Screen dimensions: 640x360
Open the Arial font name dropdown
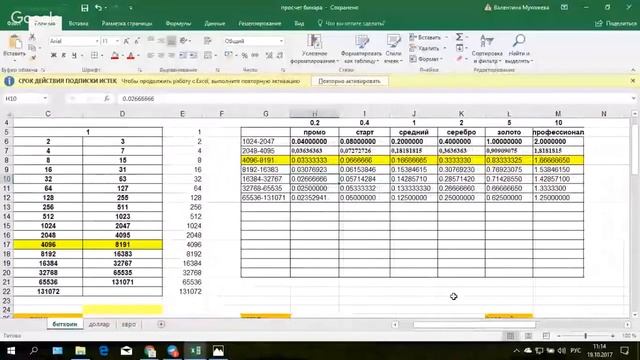pos(97,41)
